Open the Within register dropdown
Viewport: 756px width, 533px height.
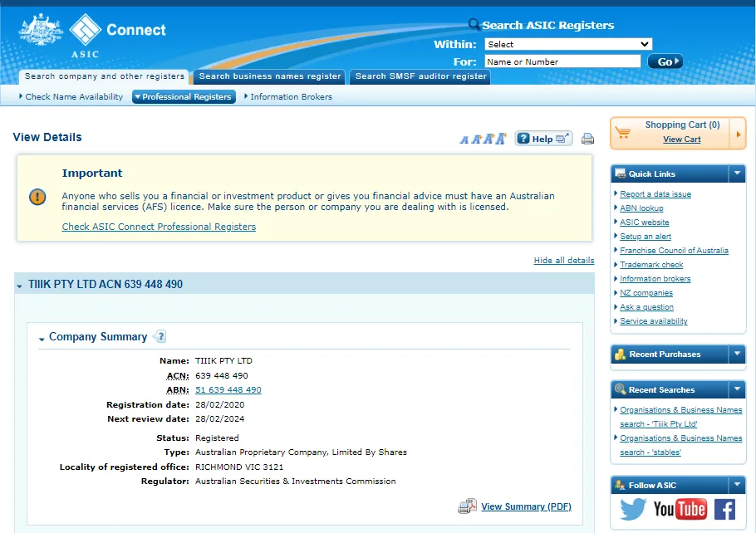pos(568,44)
